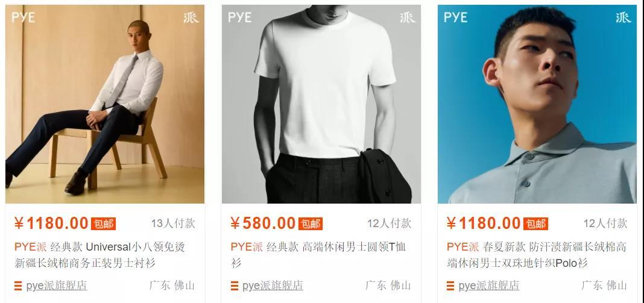644x303 pixels.
Task: Open the 高端休闲男士圆领T恤衫 title link
Action: pyautogui.click(x=318, y=255)
